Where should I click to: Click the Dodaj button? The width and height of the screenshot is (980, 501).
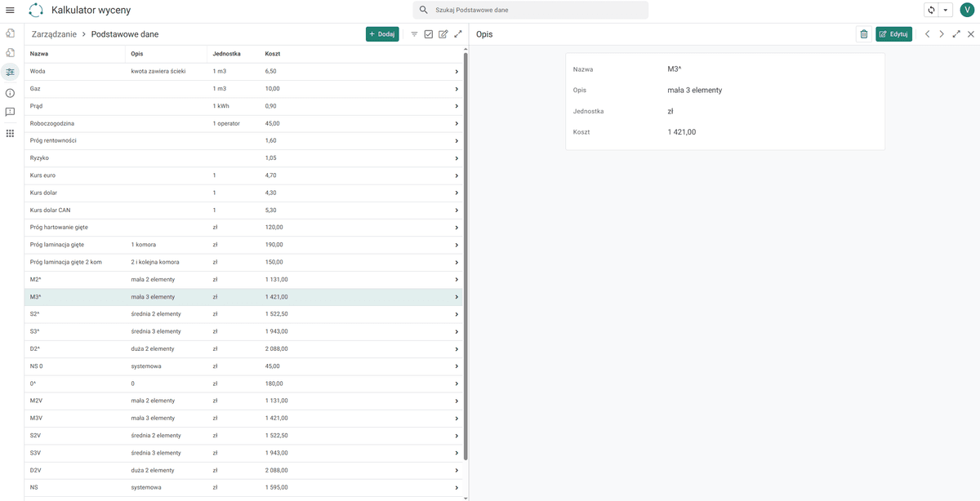tap(382, 34)
